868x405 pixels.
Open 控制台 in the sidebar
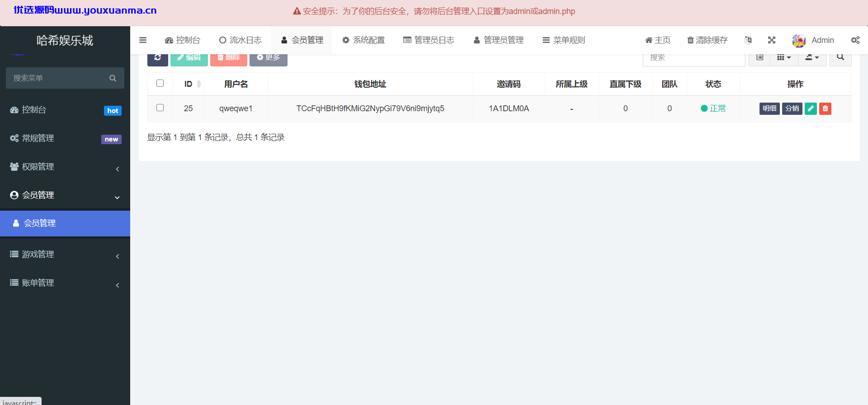65,110
